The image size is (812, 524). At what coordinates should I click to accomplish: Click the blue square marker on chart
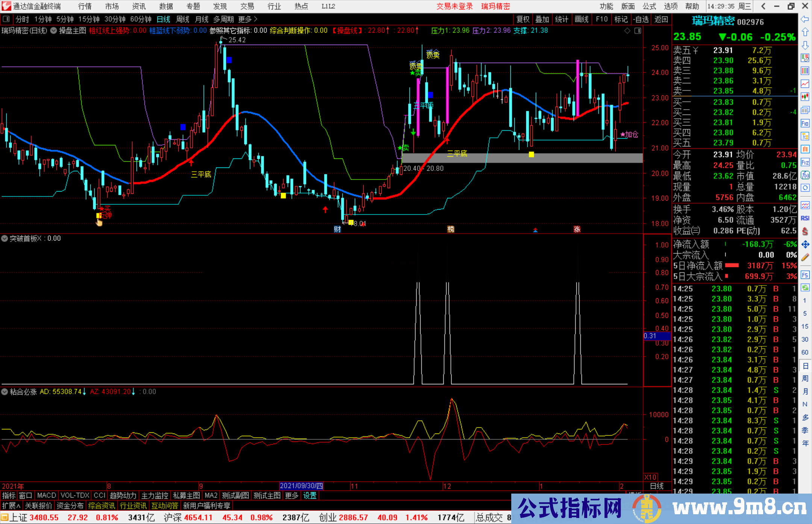coord(183,127)
